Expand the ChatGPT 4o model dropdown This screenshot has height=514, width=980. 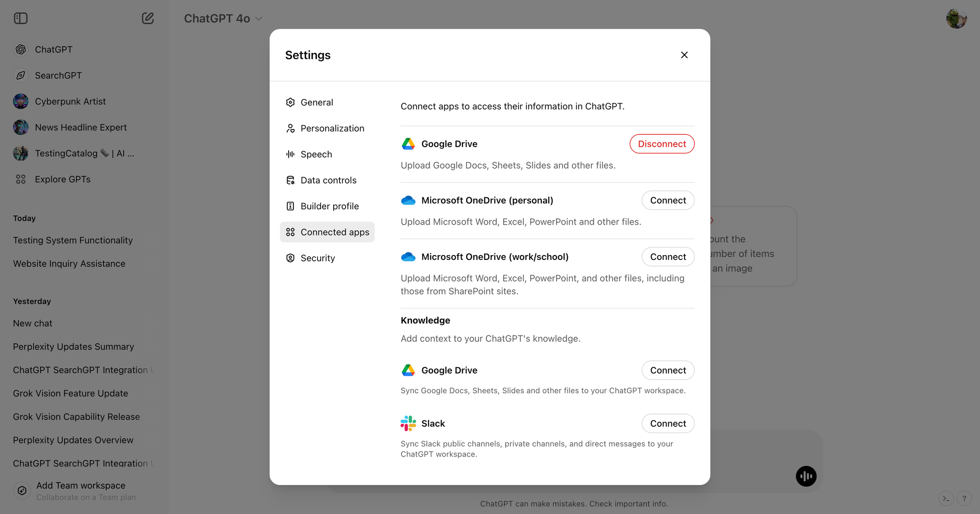click(223, 19)
